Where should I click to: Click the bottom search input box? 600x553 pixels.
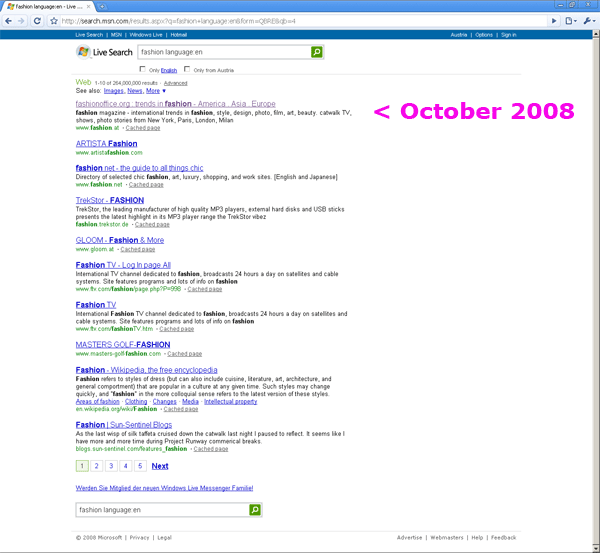tap(162, 510)
